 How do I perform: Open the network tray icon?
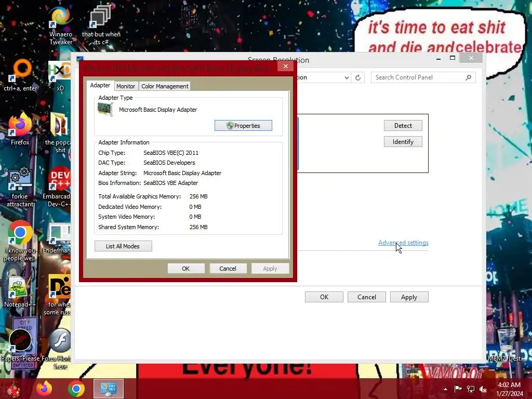pyautogui.click(x=471, y=389)
